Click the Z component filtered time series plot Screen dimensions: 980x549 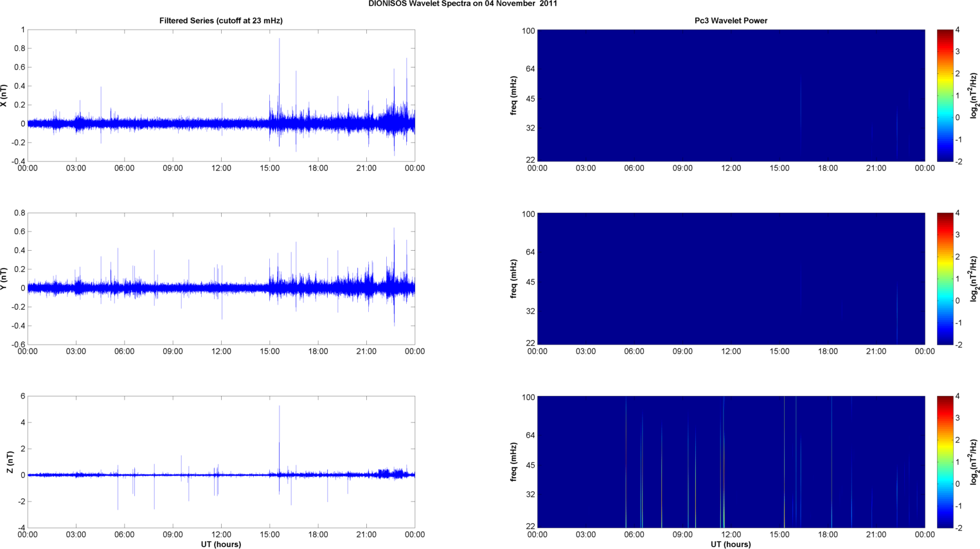(x=221, y=462)
